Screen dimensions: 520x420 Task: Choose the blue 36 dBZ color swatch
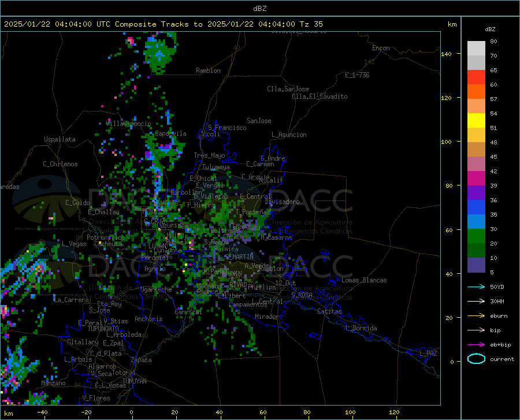click(x=476, y=207)
